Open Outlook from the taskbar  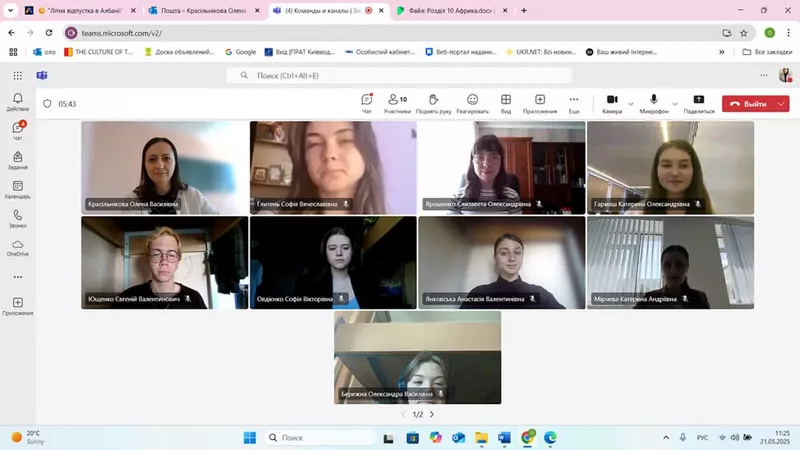(x=458, y=438)
